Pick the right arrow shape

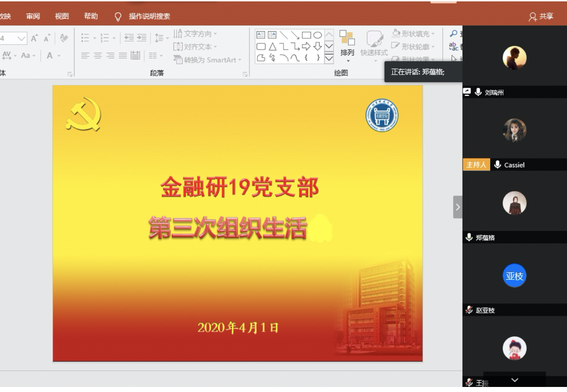pyautogui.click(x=306, y=46)
